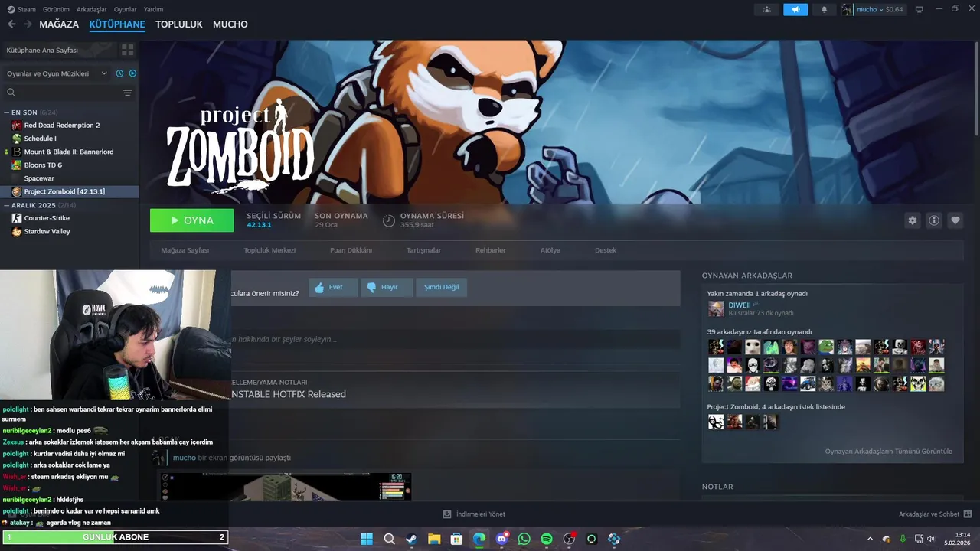Select Mount & Blade II: Bannerlord

point(70,152)
